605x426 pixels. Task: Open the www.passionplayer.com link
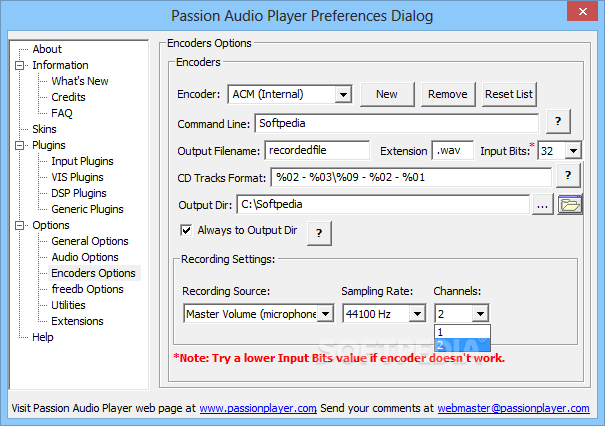tap(258, 408)
